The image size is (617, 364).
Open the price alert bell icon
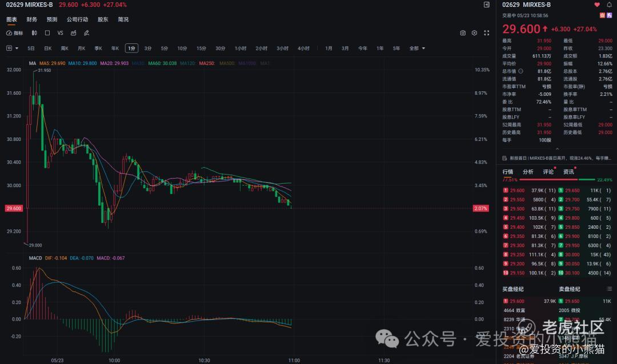(x=609, y=5)
